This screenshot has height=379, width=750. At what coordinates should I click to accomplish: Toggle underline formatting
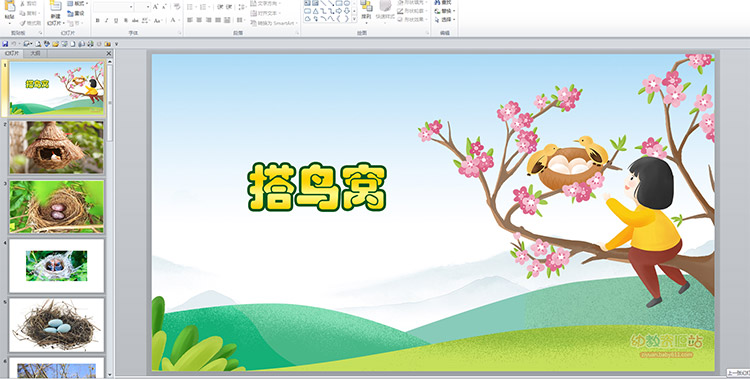pos(116,21)
